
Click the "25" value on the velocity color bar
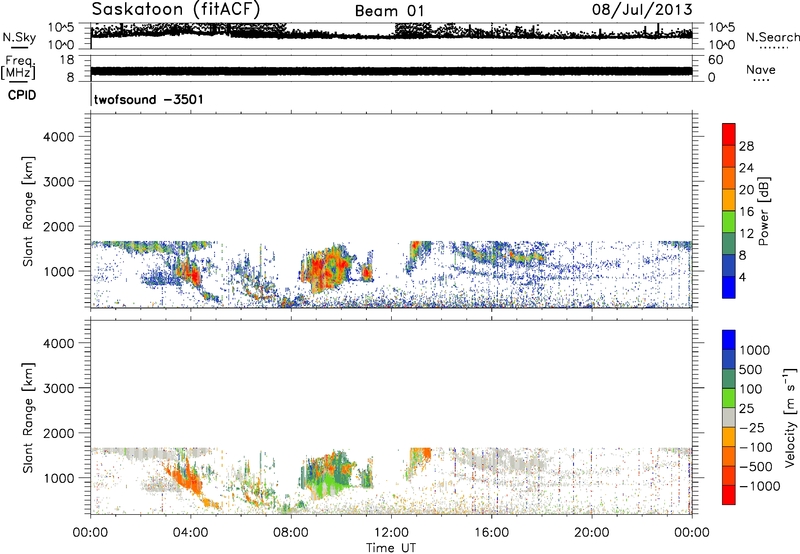(746, 409)
